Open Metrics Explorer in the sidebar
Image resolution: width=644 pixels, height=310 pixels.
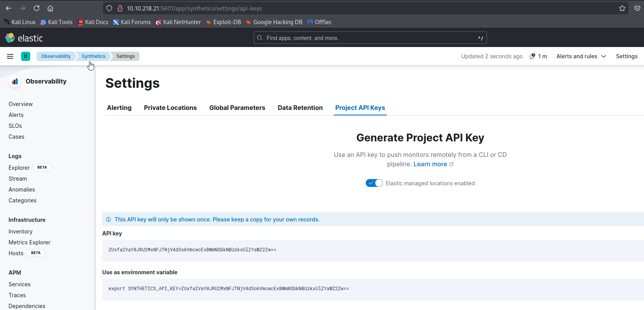pyautogui.click(x=30, y=242)
